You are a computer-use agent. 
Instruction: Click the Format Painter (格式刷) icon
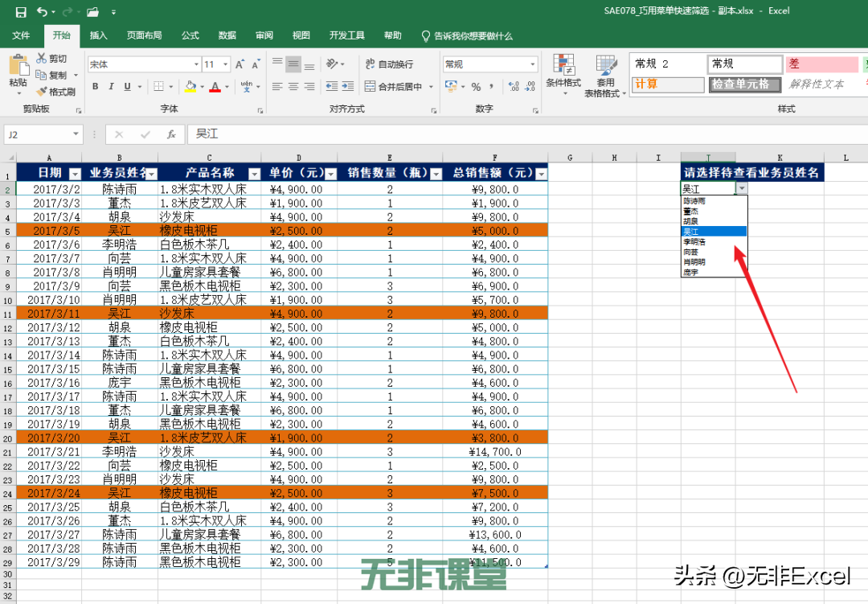[41, 92]
